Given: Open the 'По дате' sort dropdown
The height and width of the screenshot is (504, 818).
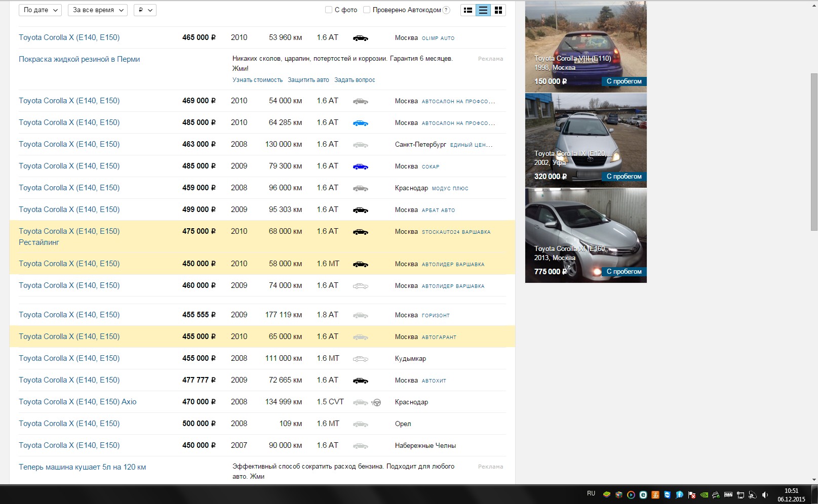Looking at the screenshot, I should (40, 10).
